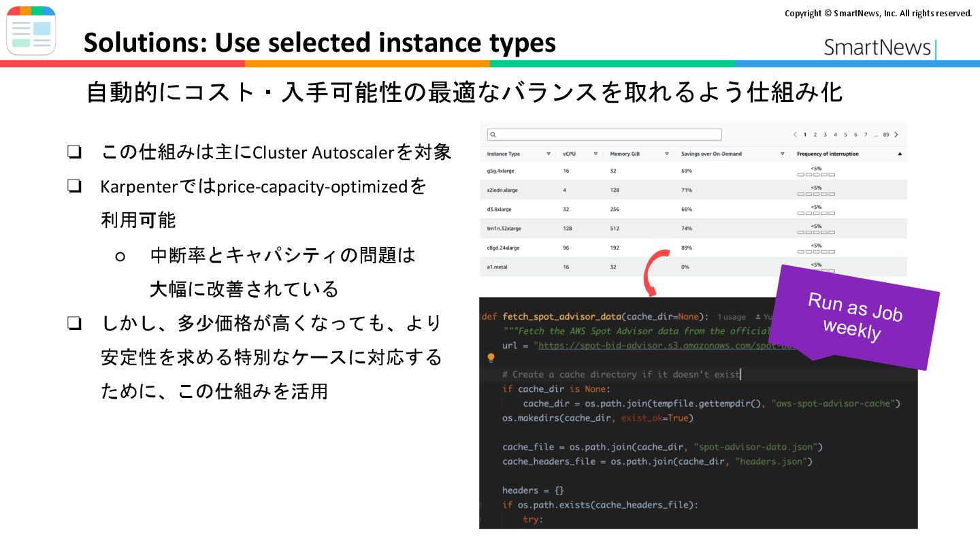Click the 512 memory cell for trn1n.32xlarge
Viewport: 980px width, 551px height.
pyautogui.click(x=615, y=229)
